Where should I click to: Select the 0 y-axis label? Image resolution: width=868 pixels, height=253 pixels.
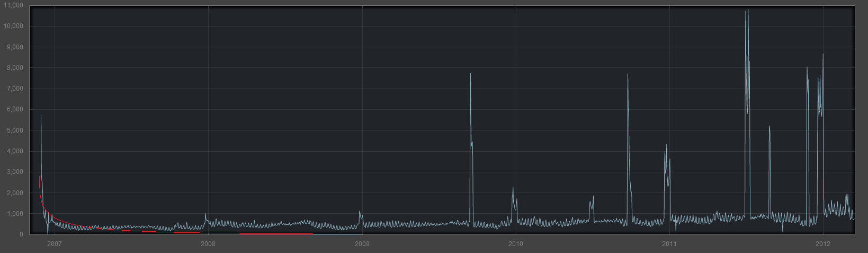pos(21,234)
